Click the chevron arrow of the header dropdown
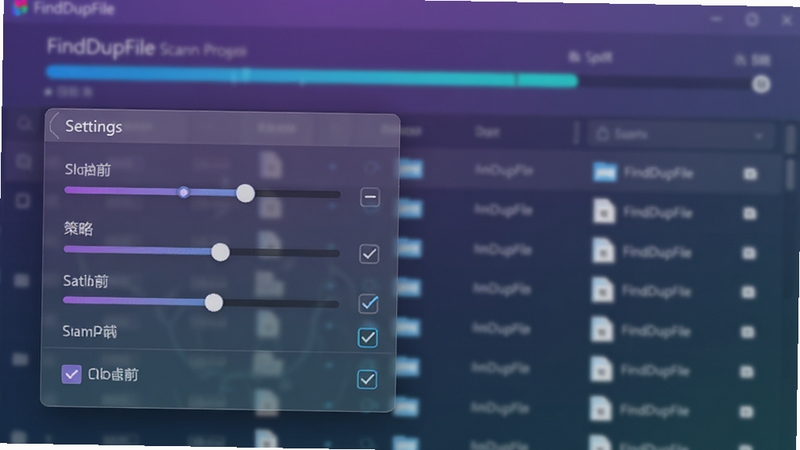The image size is (800, 450). [759, 136]
